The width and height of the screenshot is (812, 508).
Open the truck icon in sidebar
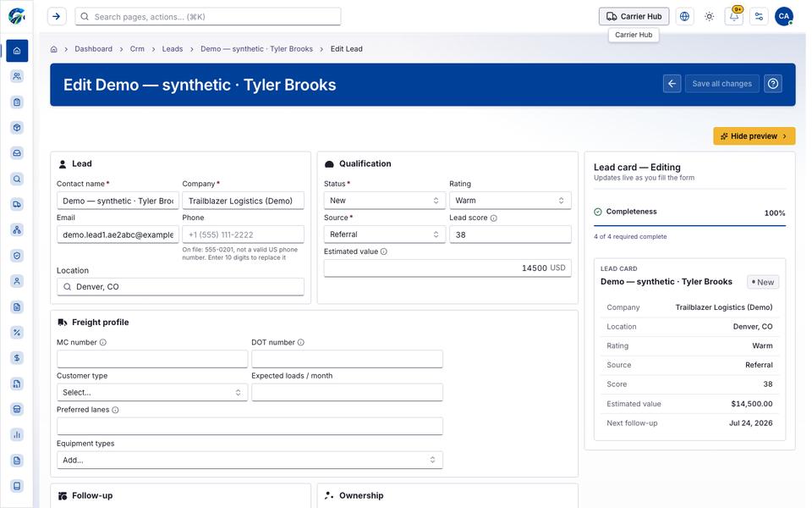coord(17,204)
